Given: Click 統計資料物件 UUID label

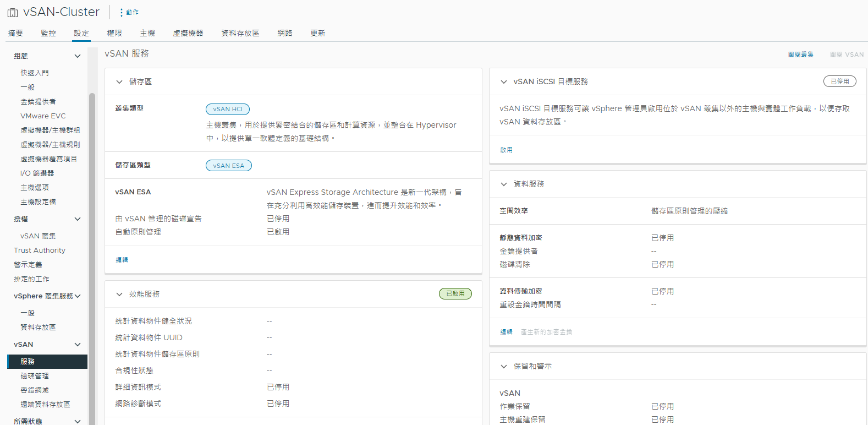Looking at the screenshot, I should point(149,337).
